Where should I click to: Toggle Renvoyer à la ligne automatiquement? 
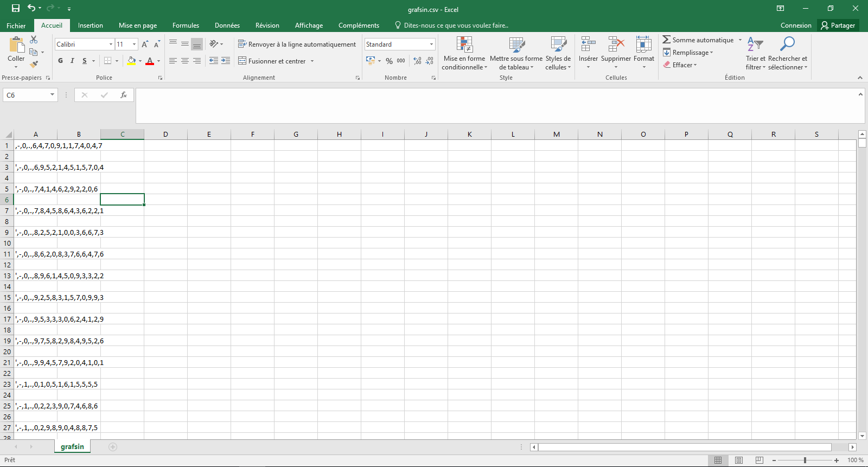297,44
